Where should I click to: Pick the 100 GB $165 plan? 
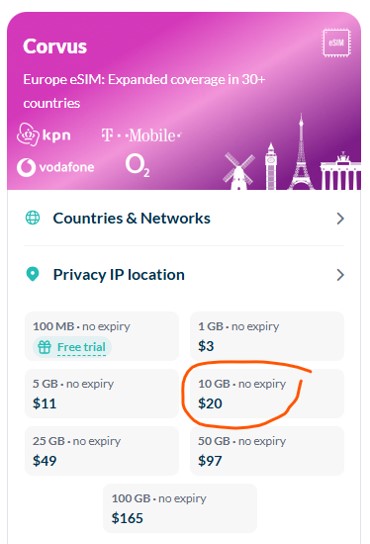(x=180, y=508)
